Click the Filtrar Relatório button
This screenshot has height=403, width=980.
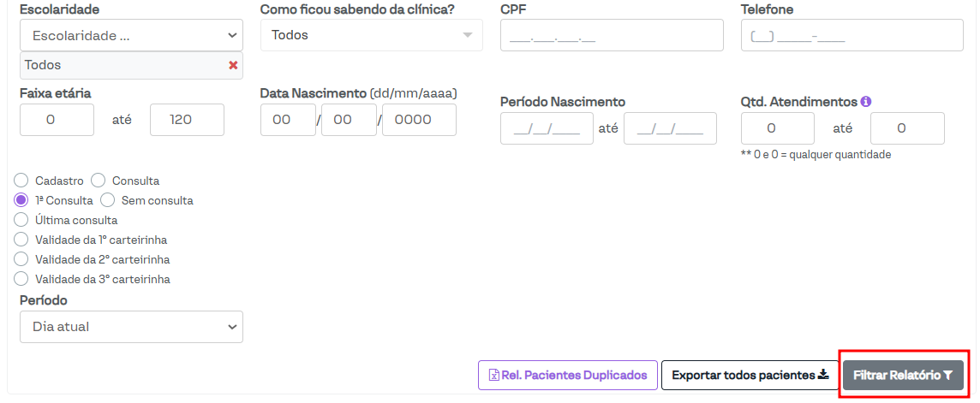coord(903,375)
